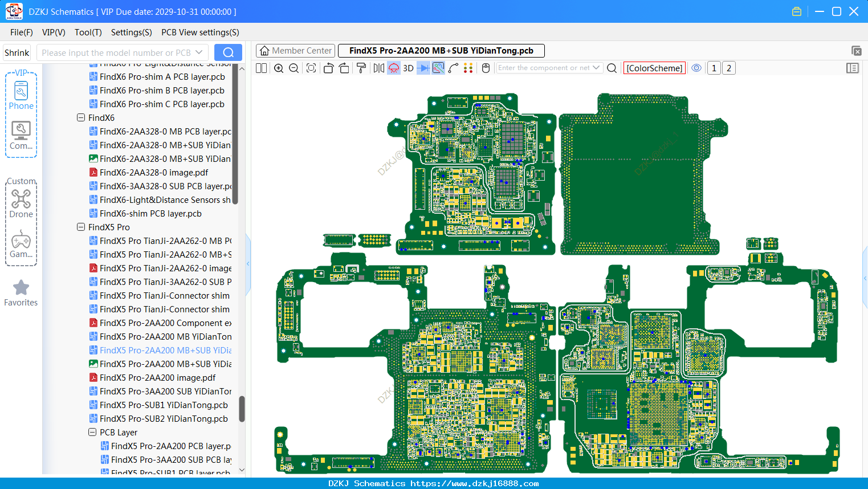This screenshot has width=868, height=489.
Task: Open FindX5 Pro-2AA200 image.pdf
Action: click(x=157, y=377)
